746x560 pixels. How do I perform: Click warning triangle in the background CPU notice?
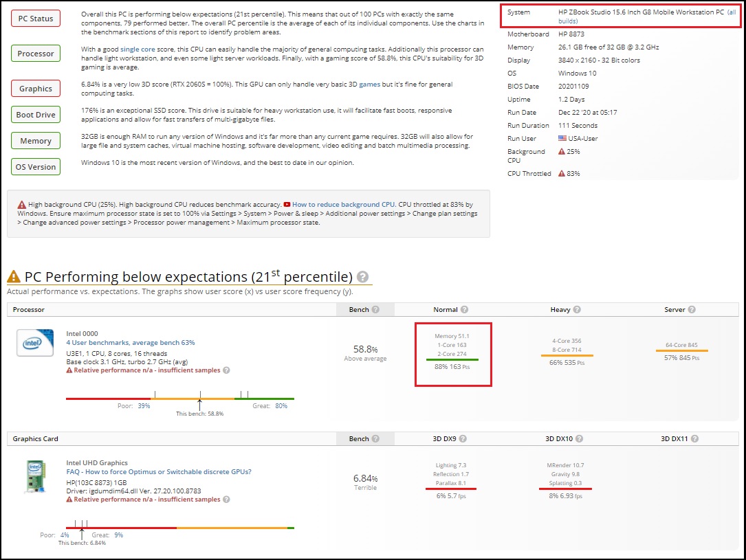(x=22, y=205)
